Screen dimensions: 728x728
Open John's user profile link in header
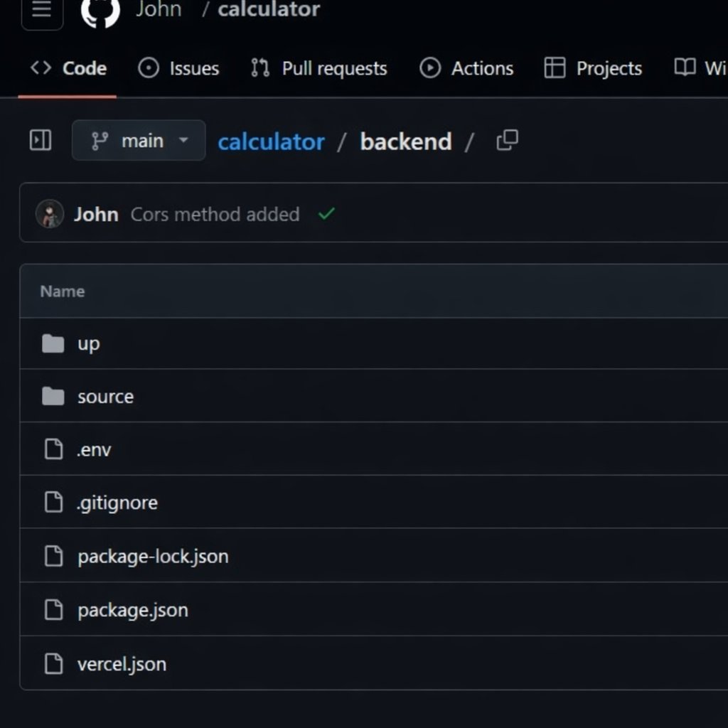click(159, 9)
